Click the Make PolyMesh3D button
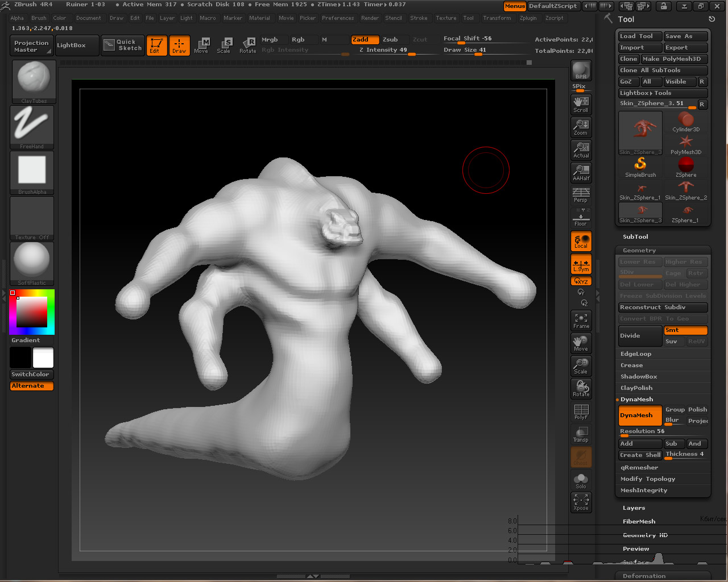 pos(674,59)
